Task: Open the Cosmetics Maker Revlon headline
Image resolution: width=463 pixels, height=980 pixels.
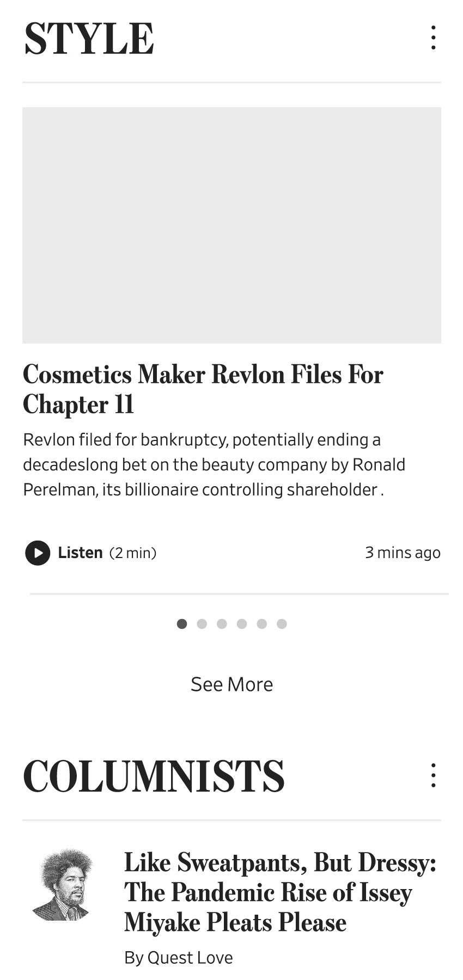Action: pyautogui.click(x=203, y=389)
